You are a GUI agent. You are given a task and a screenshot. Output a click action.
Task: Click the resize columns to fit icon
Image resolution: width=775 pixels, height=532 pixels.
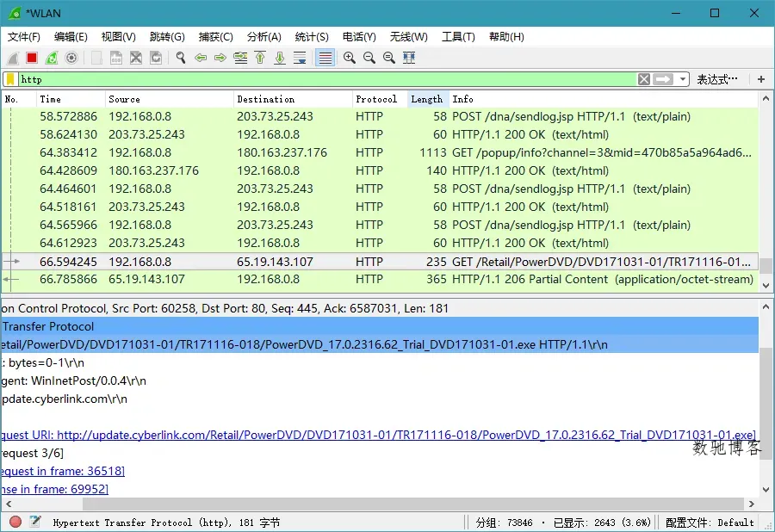point(409,58)
